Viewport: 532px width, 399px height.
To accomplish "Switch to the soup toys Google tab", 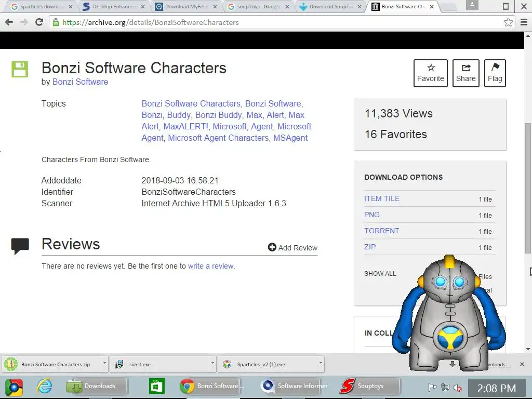I will coord(259,6).
